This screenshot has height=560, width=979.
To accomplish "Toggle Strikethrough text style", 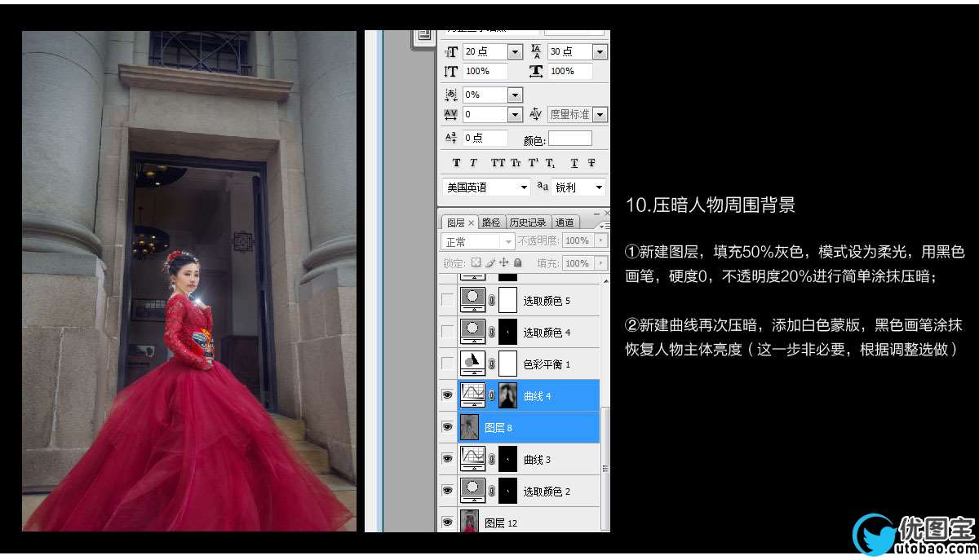I will tap(591, 163).
